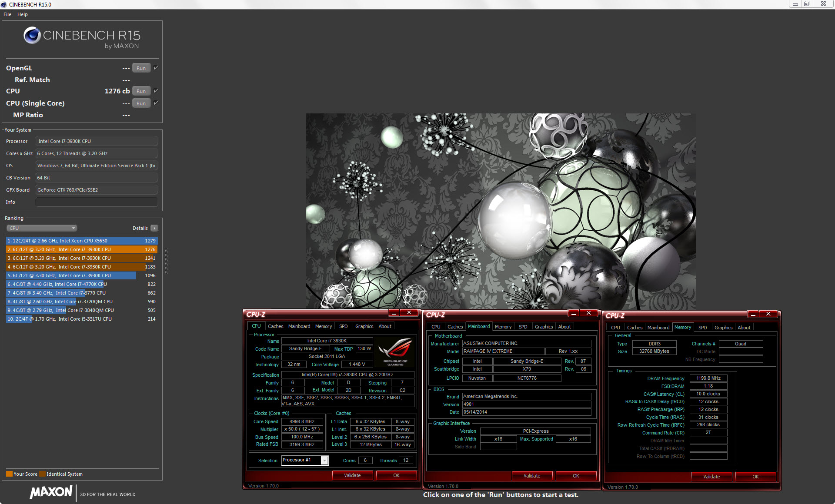
Task: Open CPU tab in Memory CPU-Z window
Action: coord(615,328)
